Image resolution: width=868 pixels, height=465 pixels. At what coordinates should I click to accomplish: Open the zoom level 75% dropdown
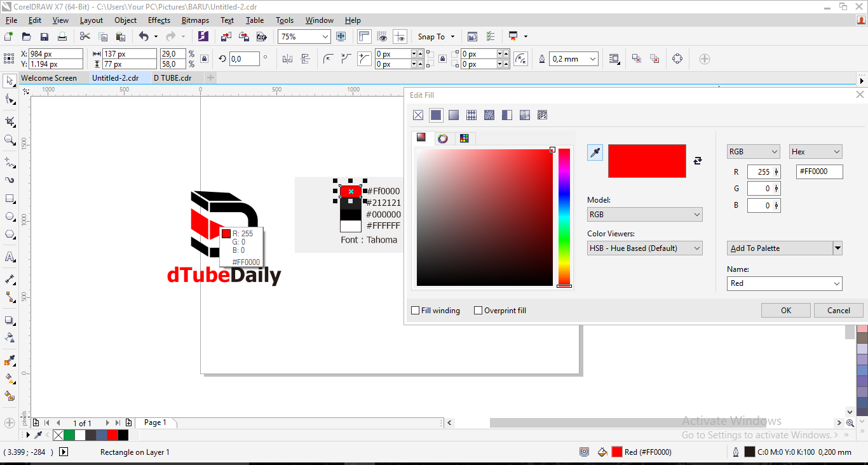[x=326, y=37]
